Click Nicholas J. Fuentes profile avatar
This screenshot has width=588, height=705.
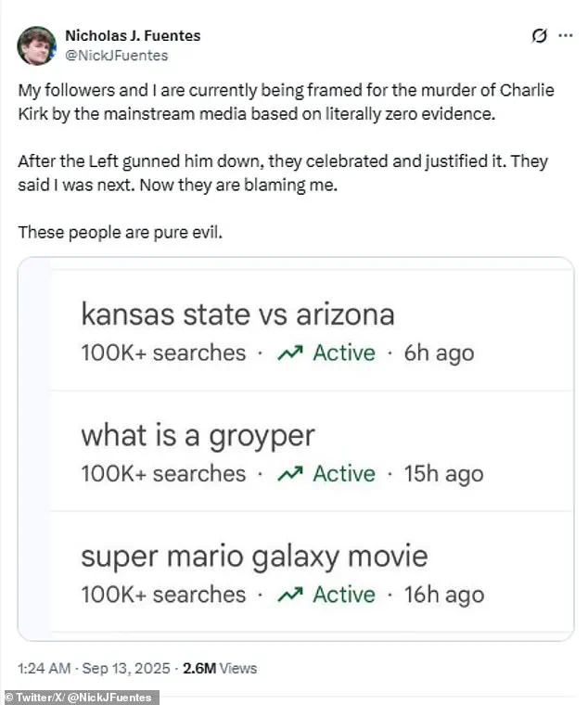tap(36, 45)
